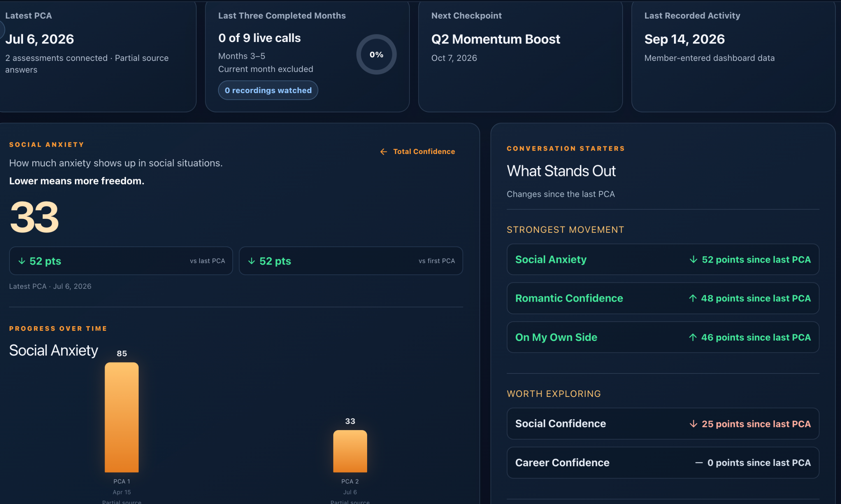The width and height of the screenshot is (841, 504).
Task: Click the PCA 1 bar showing 85
Action: coord(121,417)
